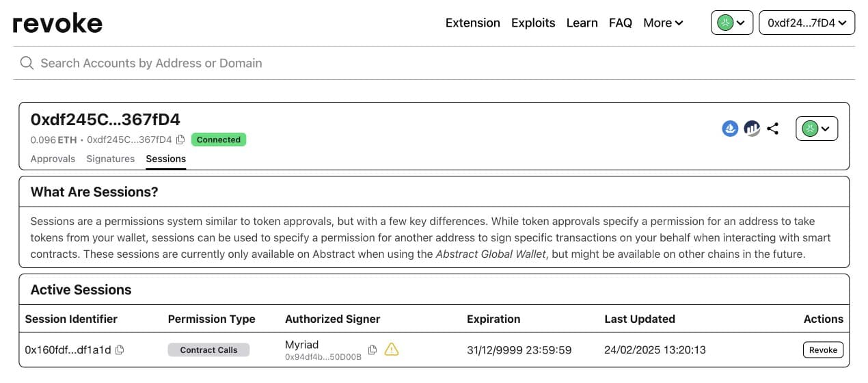Image resolution: width=868 pixels, height=383 pixels.
Task: Expand the 0xdf24...7fD4 wallet dropdown
Action: pyautogui.click(x=806, y=23)
